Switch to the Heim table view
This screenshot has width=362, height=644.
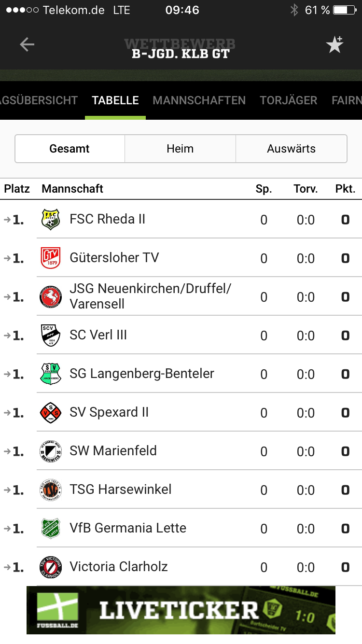(180, 149)
